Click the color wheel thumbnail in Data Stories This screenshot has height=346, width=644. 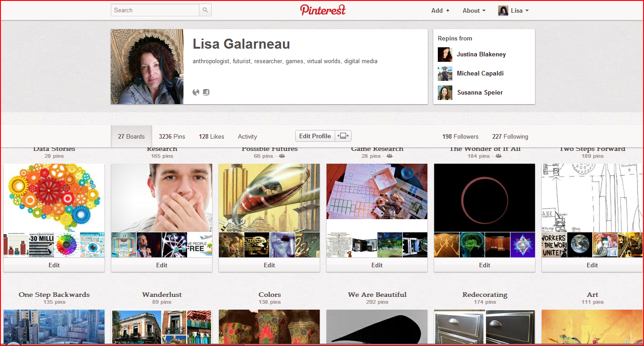pos(67,245)
